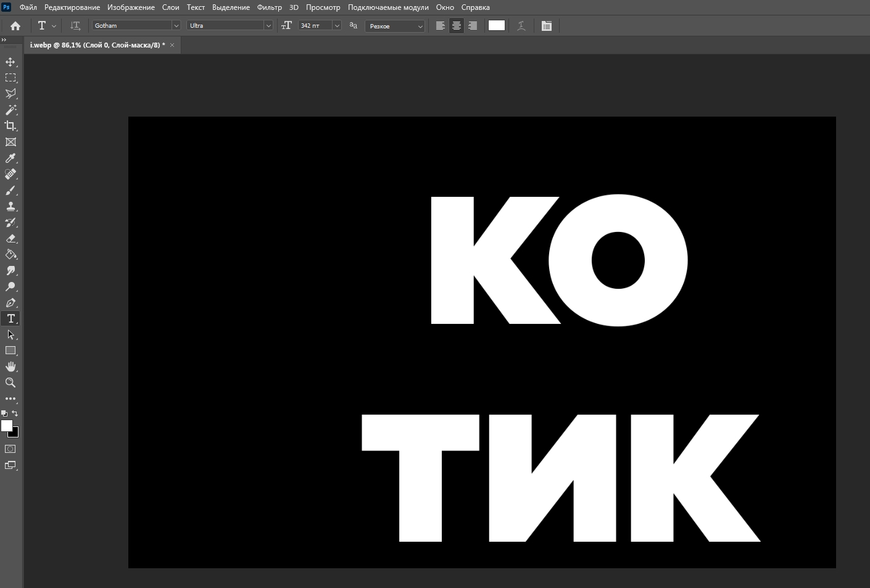Open the text color swatch

497,25
